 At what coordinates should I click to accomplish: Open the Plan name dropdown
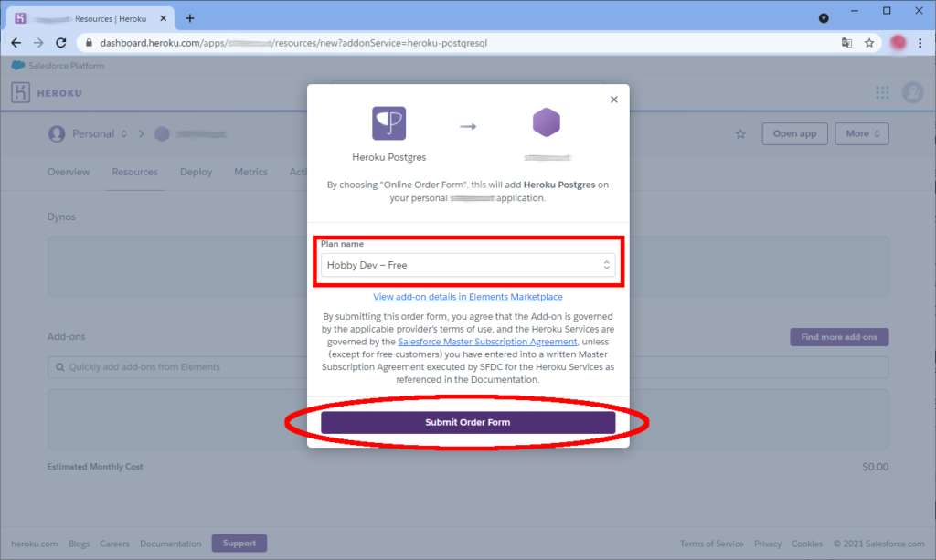pos(467,265)
